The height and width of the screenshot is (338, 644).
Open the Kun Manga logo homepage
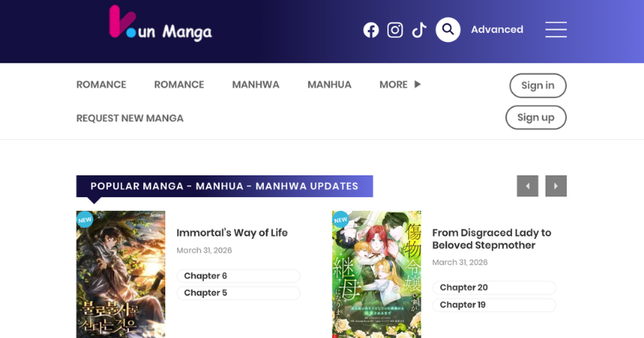click(x=160, y=24)
